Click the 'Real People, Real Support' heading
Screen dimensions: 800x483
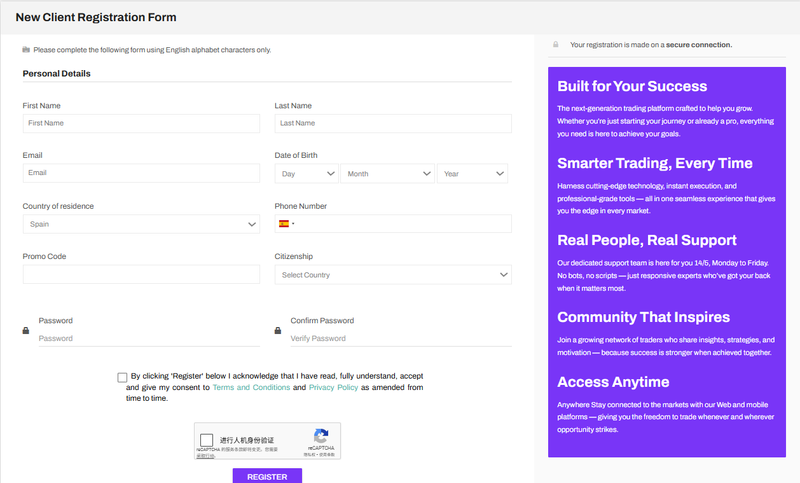click(646, 240)
